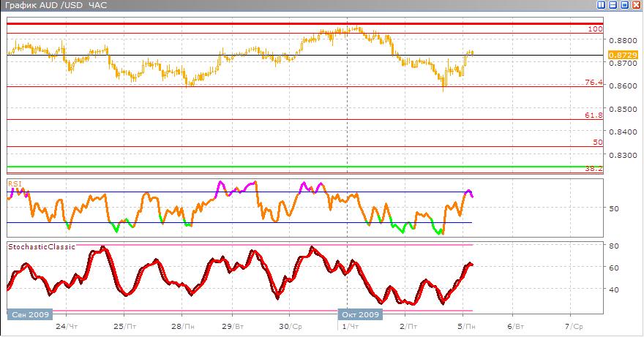
Task: Select the Fibonacci 76.4 level label
Action: (x=594, y=83)
